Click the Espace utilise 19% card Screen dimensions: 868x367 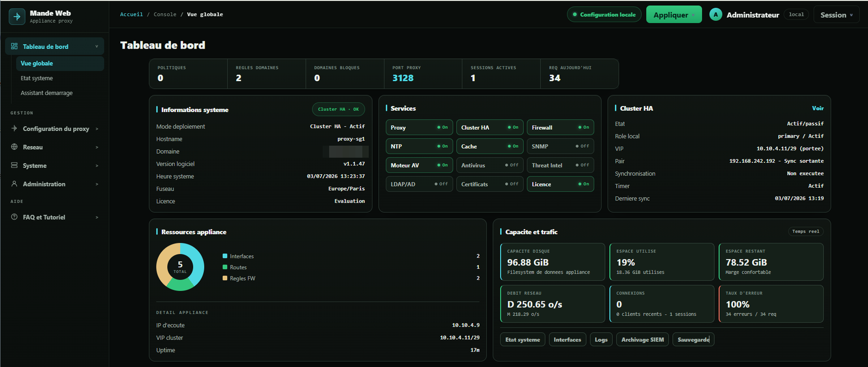(661, 262)
